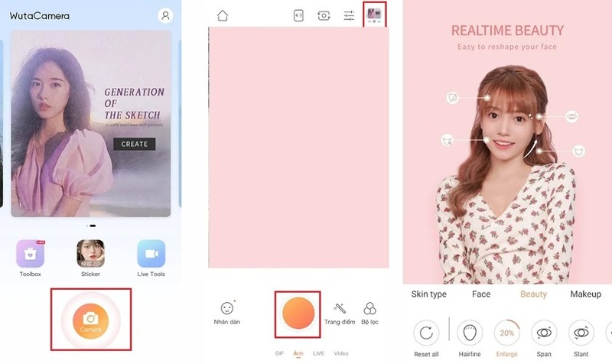Open Bộ lọc filters
This screenshot has height=364, width=612.
point(369,314)
